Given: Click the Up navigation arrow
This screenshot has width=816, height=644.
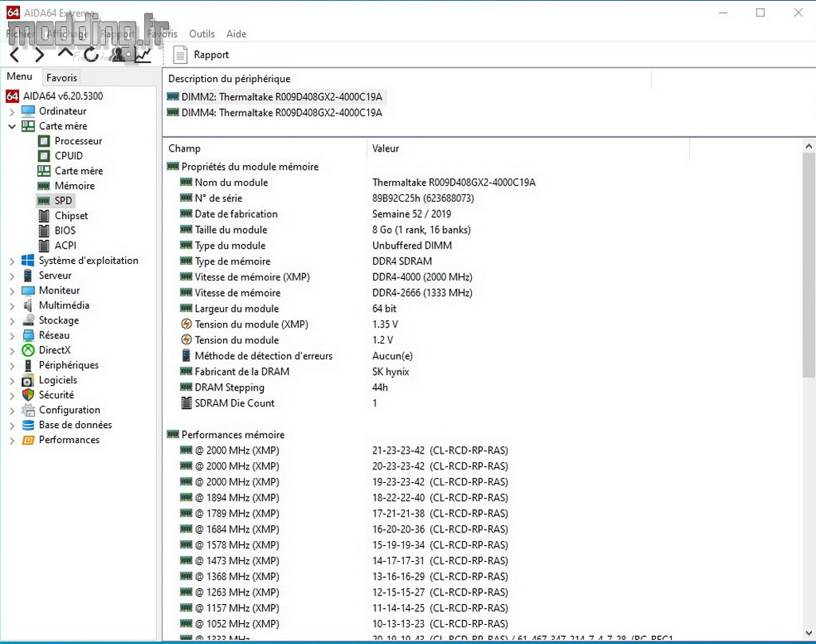Looking at the screenshot, I should point(65,53).
